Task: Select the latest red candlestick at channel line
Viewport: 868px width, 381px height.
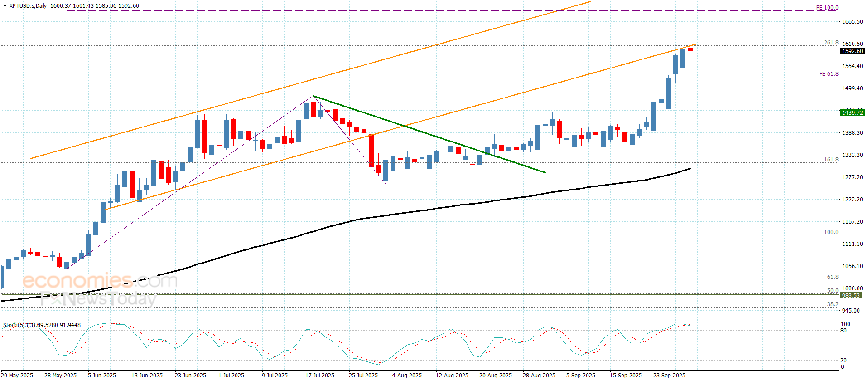Action: [690, 49]
